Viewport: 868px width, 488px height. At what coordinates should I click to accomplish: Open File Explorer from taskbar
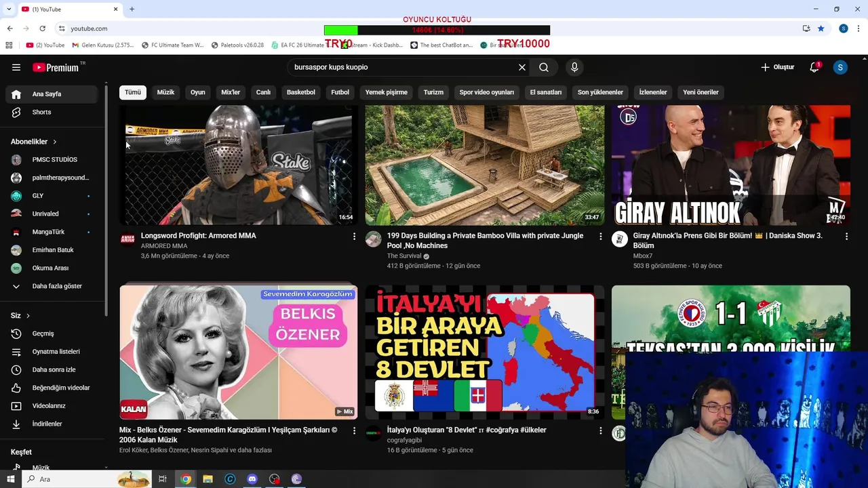208,479
